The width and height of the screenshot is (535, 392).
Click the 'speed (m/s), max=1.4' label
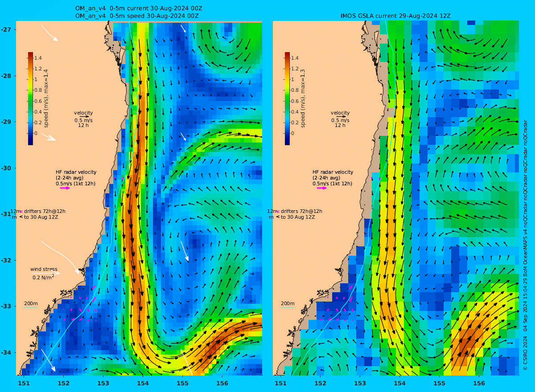46,98
